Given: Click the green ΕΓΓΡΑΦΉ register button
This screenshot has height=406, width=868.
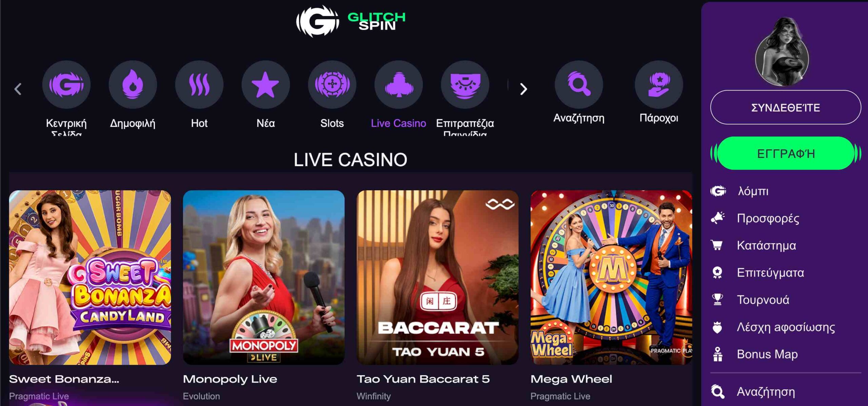Looking at the screenshot, I should 785,153.
